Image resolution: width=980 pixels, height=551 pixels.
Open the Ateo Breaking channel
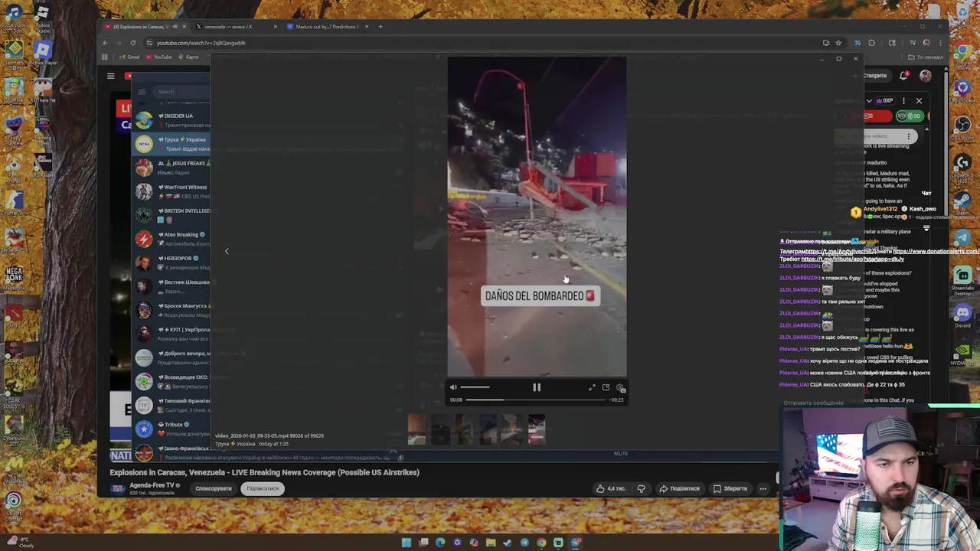coord(171,239)
